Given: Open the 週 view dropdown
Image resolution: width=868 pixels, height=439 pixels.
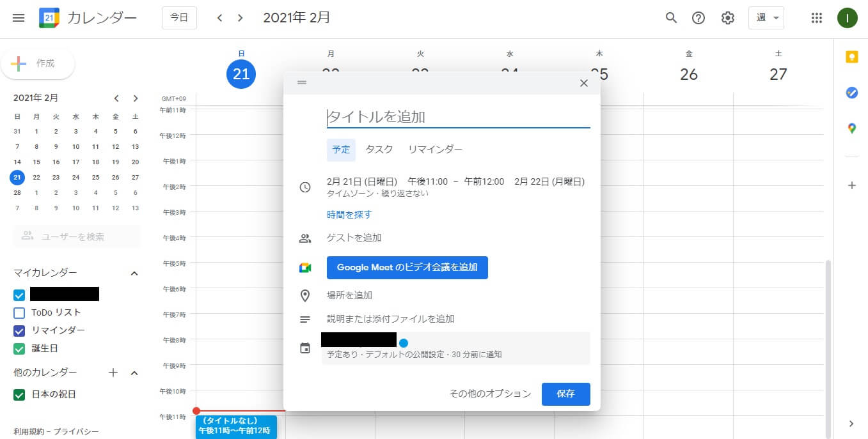Looking at the screenshot, I should pyautogui.click(x=766, y=18).
